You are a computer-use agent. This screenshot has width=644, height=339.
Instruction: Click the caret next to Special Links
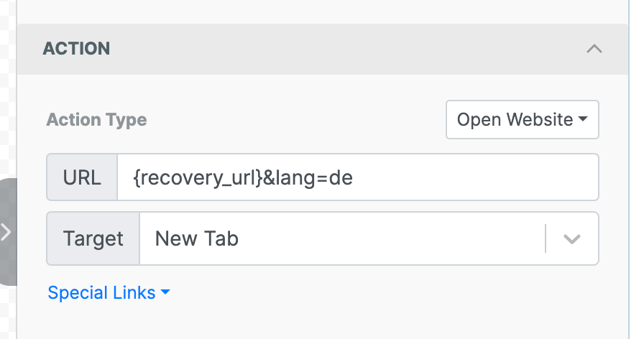165,293
